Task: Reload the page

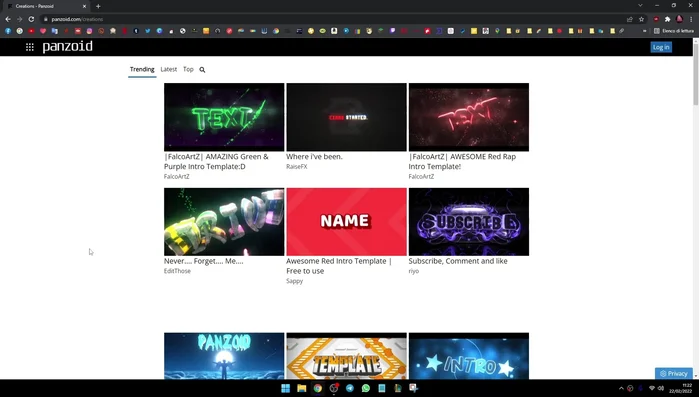Action: pos(31,19)
